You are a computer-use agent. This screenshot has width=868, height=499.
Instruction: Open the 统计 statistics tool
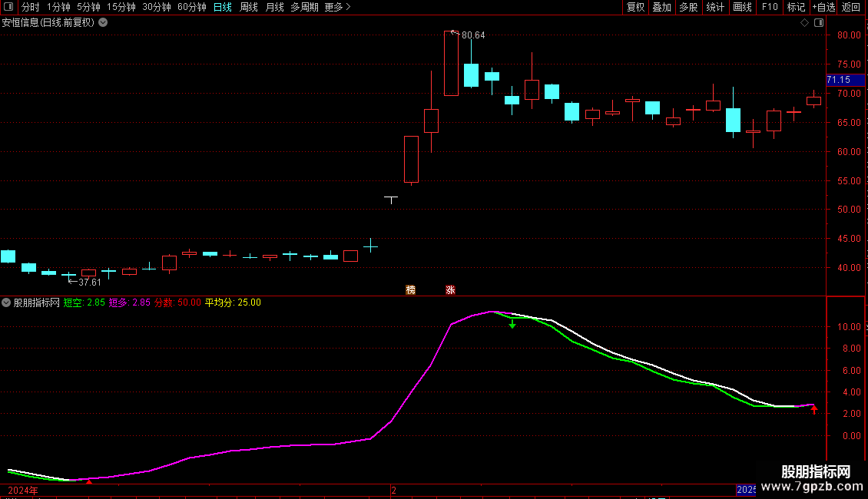tap(715, 7)
